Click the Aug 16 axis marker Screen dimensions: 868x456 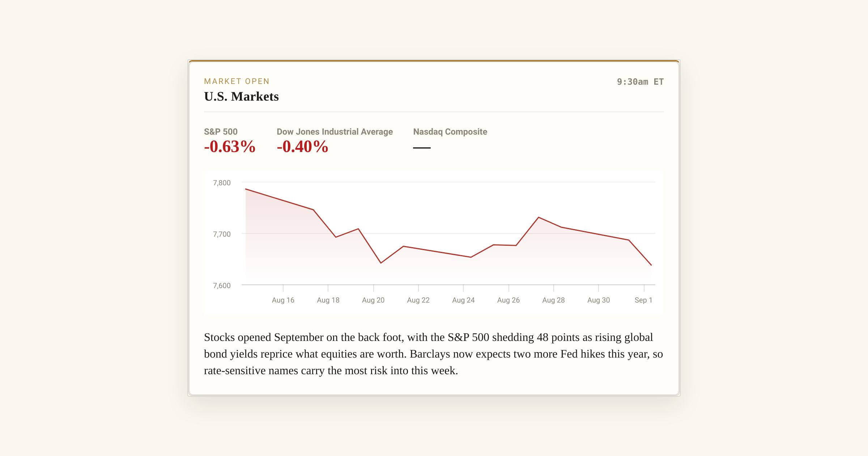coord(283,300)
